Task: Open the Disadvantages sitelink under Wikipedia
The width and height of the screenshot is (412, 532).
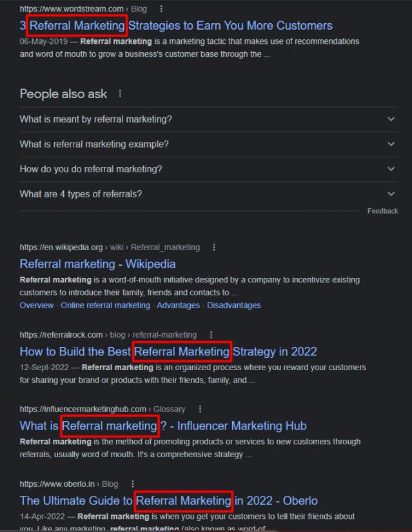Action: (x=233, y=305)
